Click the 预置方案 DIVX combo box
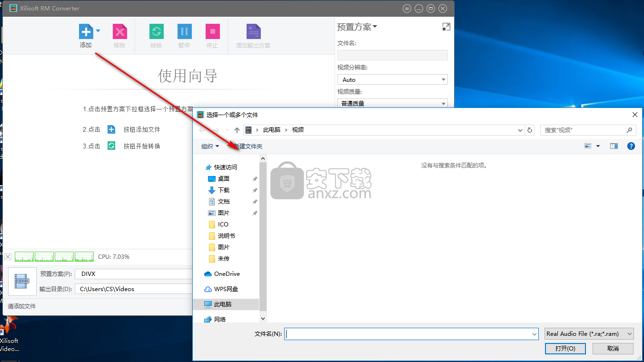 pyautogui.click(x=135, y=274)
